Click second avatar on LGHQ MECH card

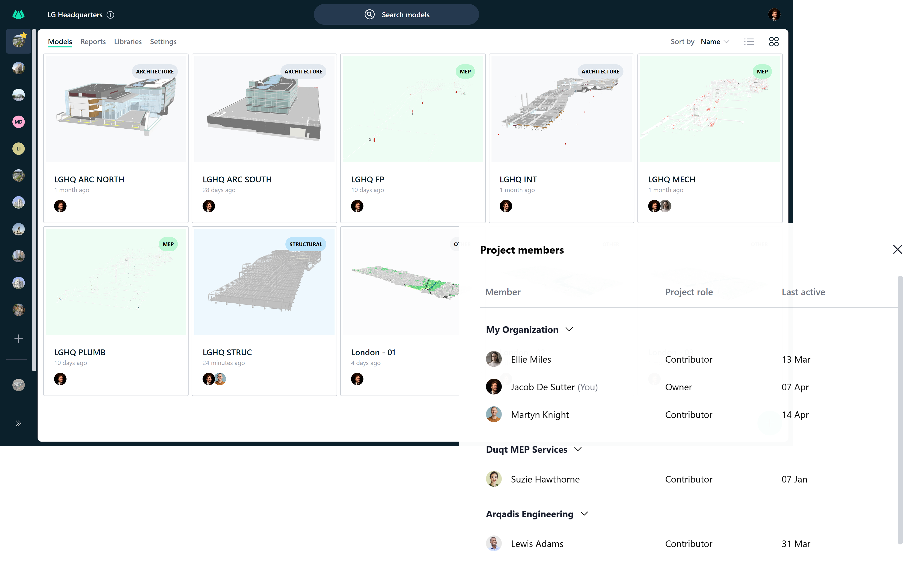[x=666, y=206]
